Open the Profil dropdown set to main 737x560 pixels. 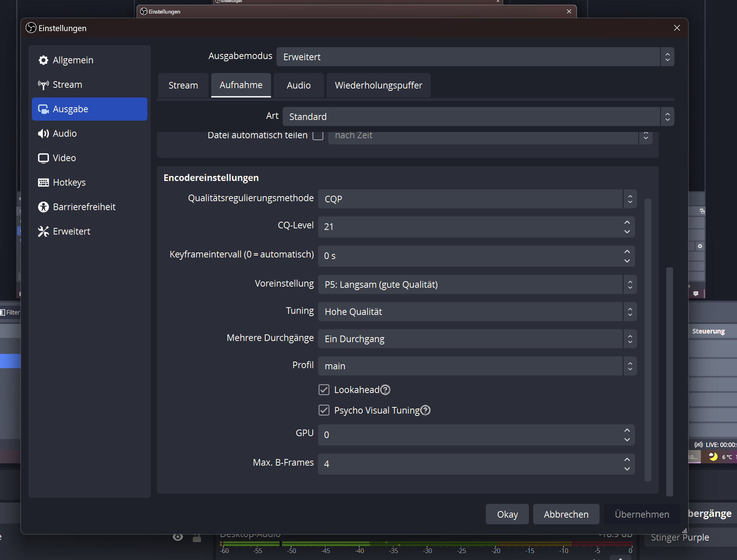tap(477, 366)
